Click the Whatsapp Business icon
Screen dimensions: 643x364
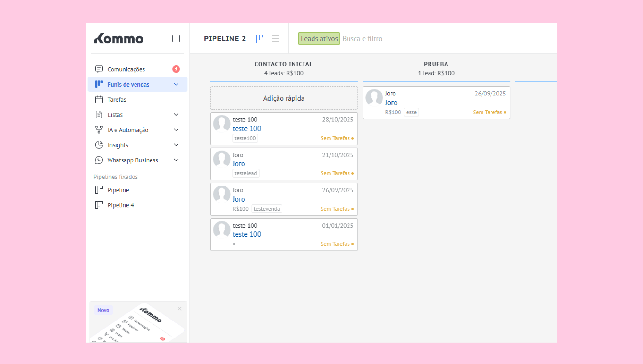click(x=99, y=160)
